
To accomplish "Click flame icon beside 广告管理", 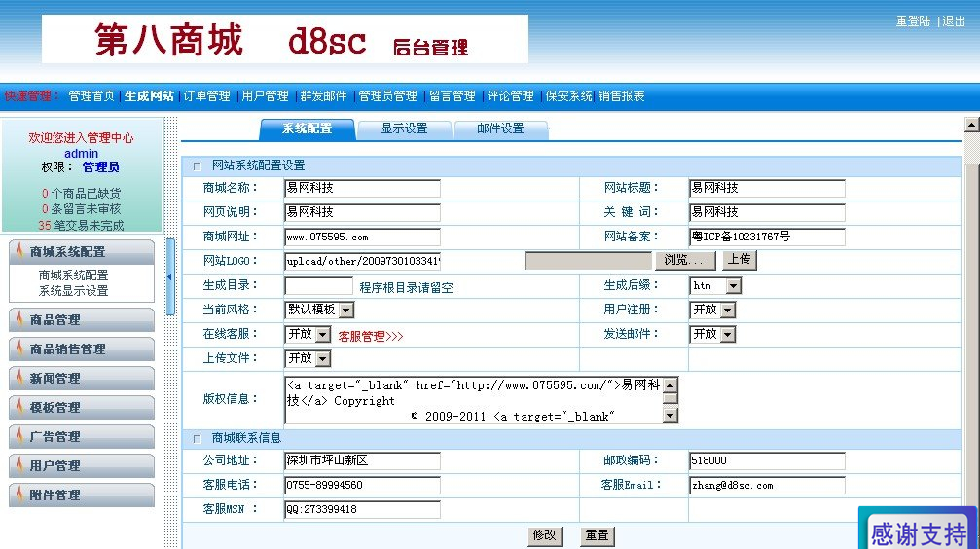I will [20, 436].
